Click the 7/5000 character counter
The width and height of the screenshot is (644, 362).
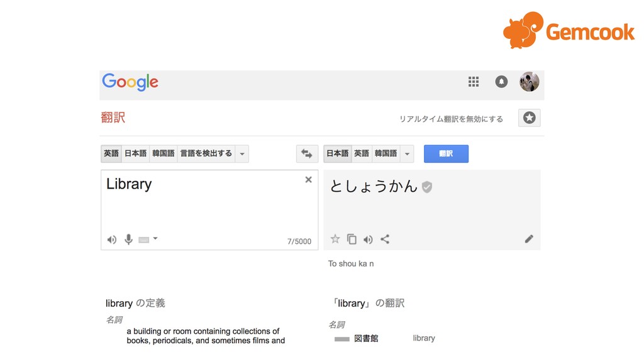[x=299, y=241]
